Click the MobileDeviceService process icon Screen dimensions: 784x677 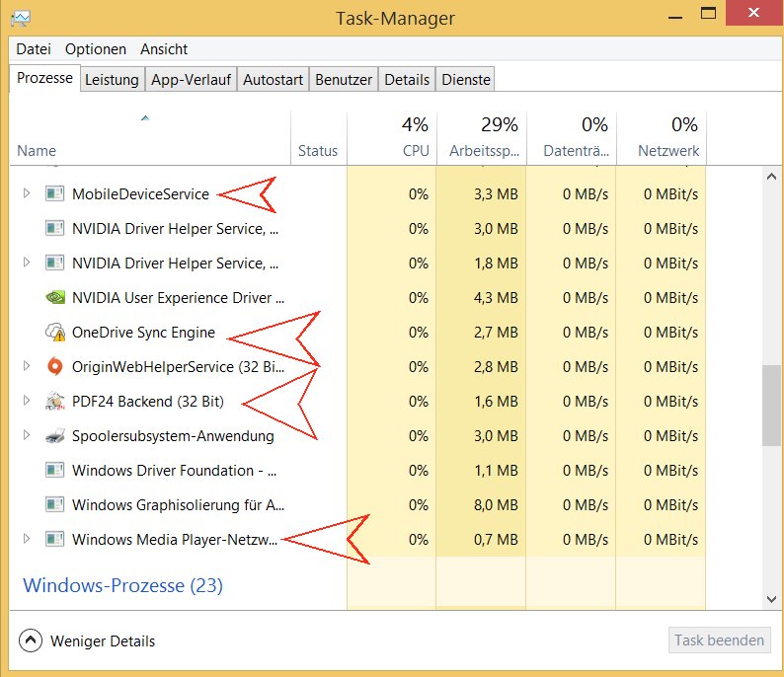click(x=54, y=194)
